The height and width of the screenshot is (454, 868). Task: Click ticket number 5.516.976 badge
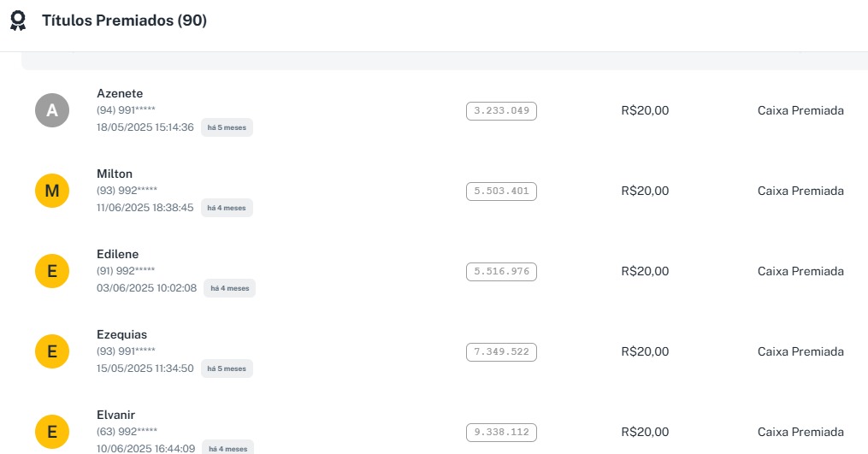point(501,272)
